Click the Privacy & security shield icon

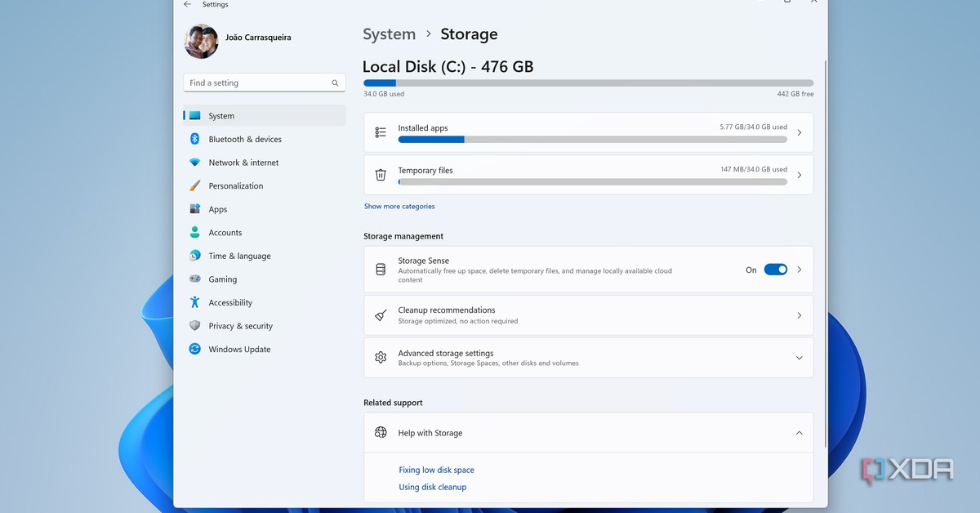(x=194, y=326)
